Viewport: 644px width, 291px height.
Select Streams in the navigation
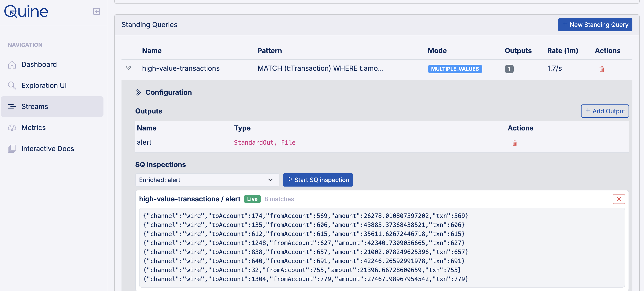click(x=52, y=107)
